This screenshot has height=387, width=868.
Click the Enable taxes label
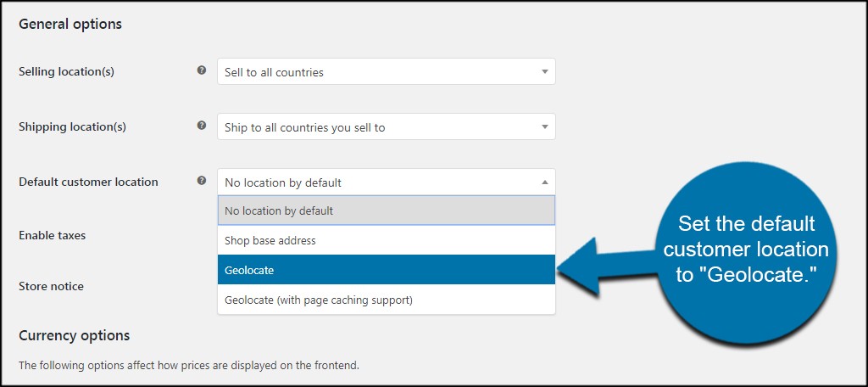pos(52,235)
